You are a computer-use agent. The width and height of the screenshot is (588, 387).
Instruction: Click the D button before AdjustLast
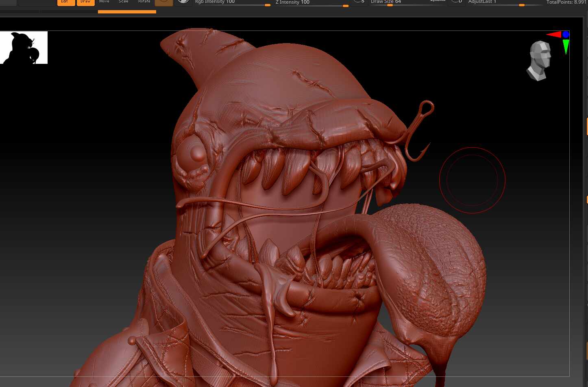pos(457,2)
